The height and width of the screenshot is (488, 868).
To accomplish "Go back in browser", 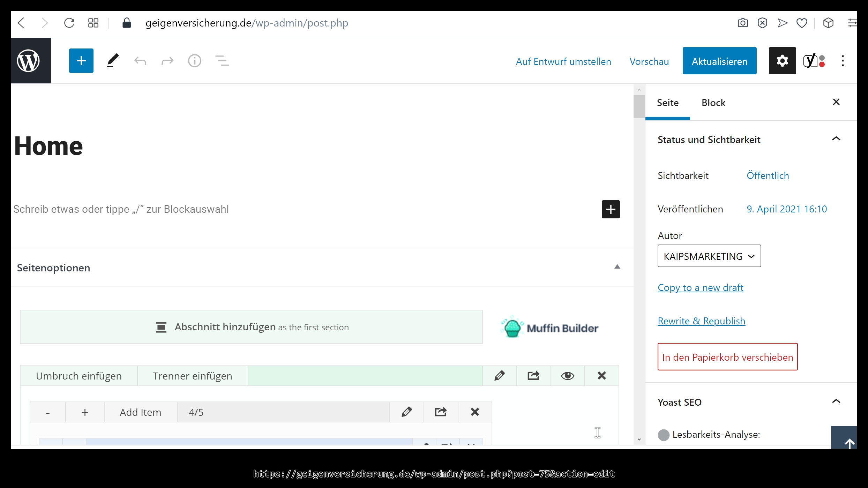I will 21,23.
